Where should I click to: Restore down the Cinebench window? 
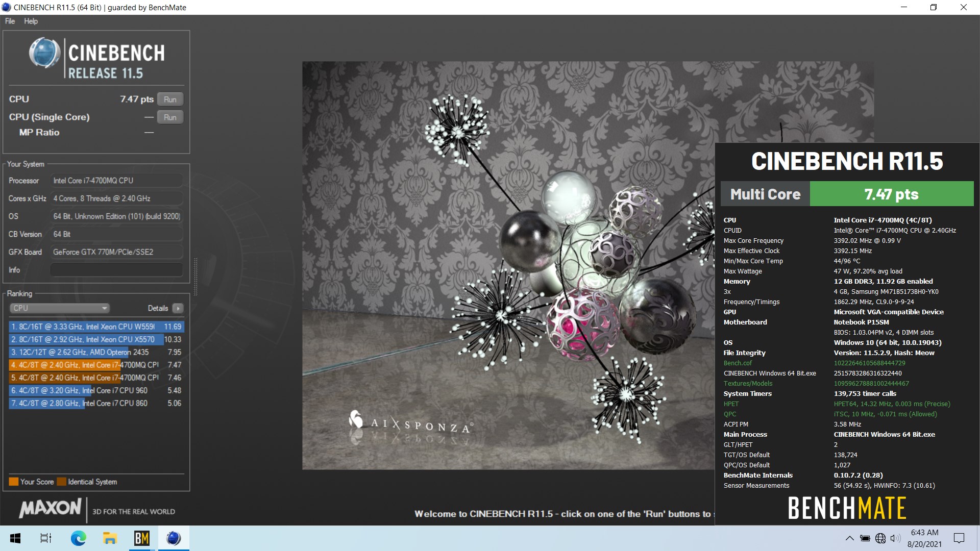point(934,7)
